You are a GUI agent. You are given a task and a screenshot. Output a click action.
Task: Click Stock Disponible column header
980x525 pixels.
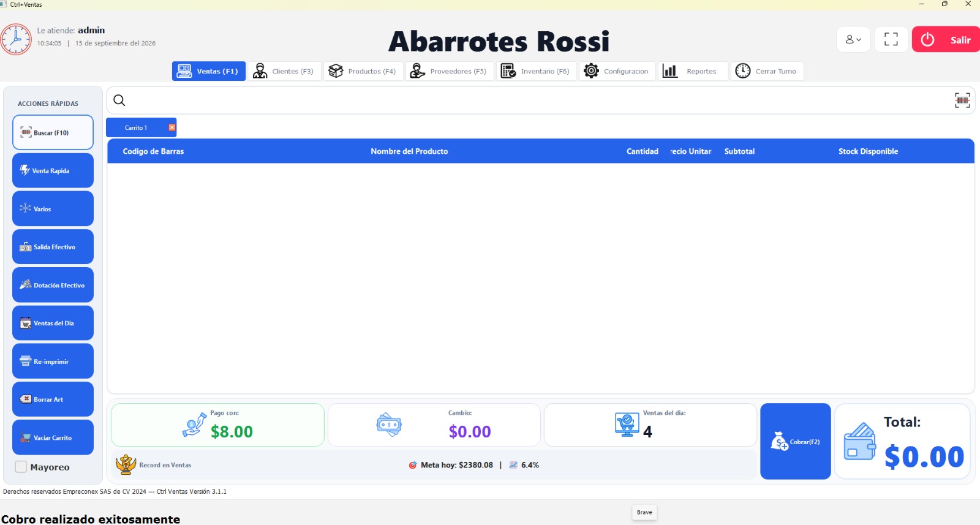pyautogui.click(x=868, y=151)
